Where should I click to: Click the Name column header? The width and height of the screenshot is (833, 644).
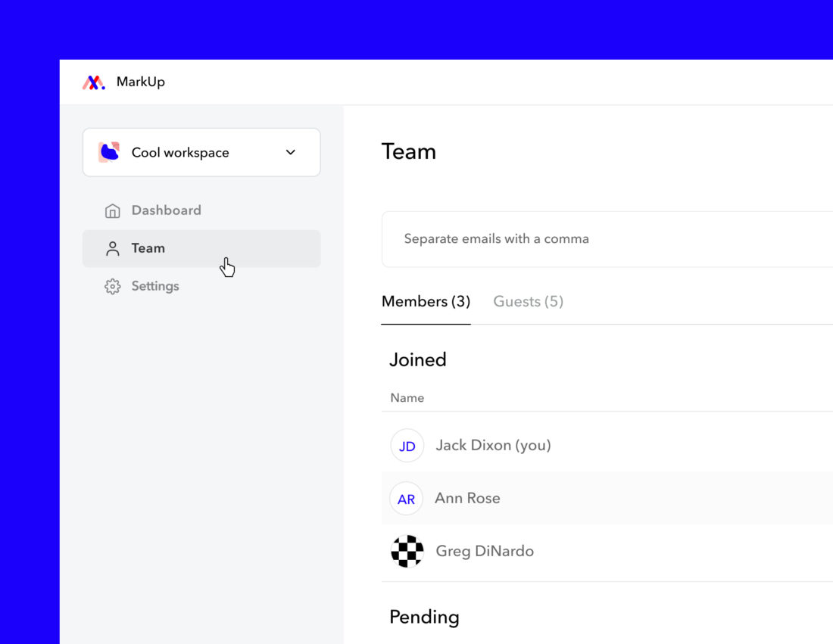click(x=407, y=397)
